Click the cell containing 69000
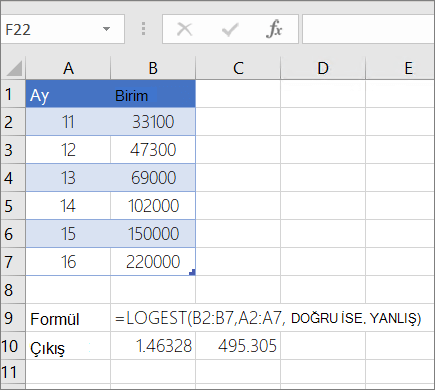 pyautogui.click(x=153, y=178)
